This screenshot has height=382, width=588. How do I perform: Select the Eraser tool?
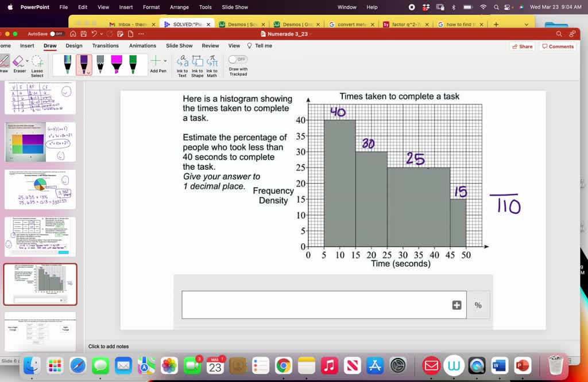pyautogui.click(x=19, y=60)
